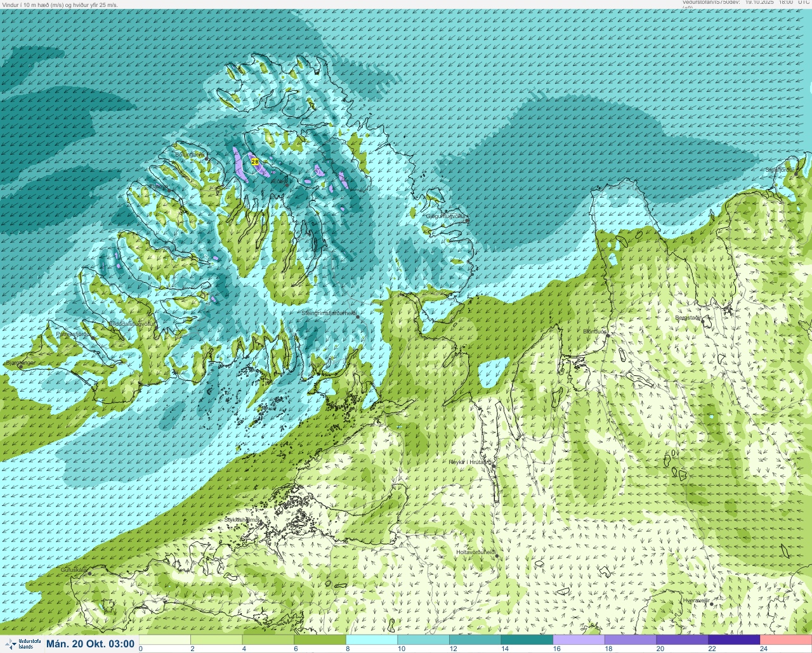Click the Flateyri station label

[159, 186]
